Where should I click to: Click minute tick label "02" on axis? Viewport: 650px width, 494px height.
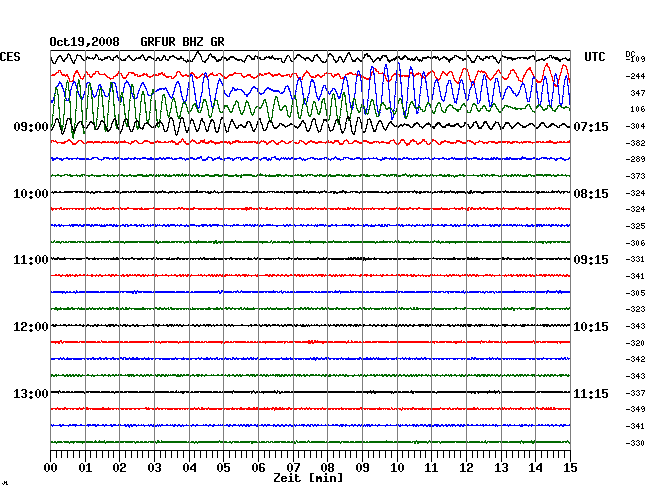coord(119,468)
